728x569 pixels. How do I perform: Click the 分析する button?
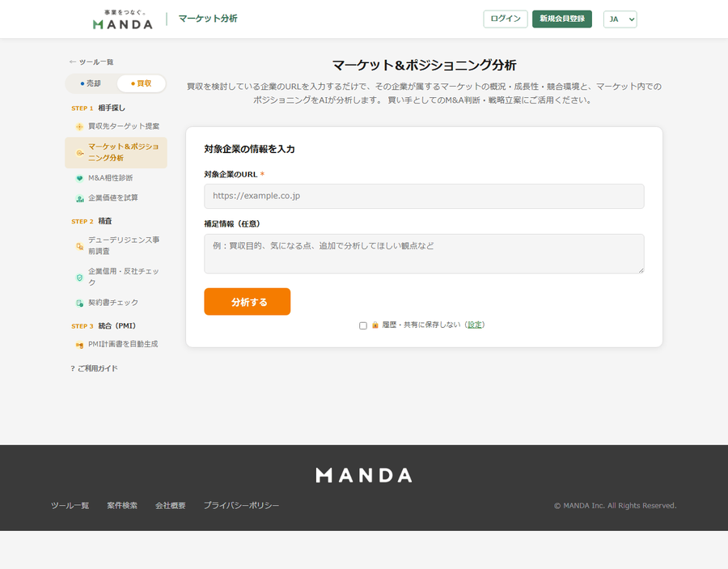click(x=247, y=302)
